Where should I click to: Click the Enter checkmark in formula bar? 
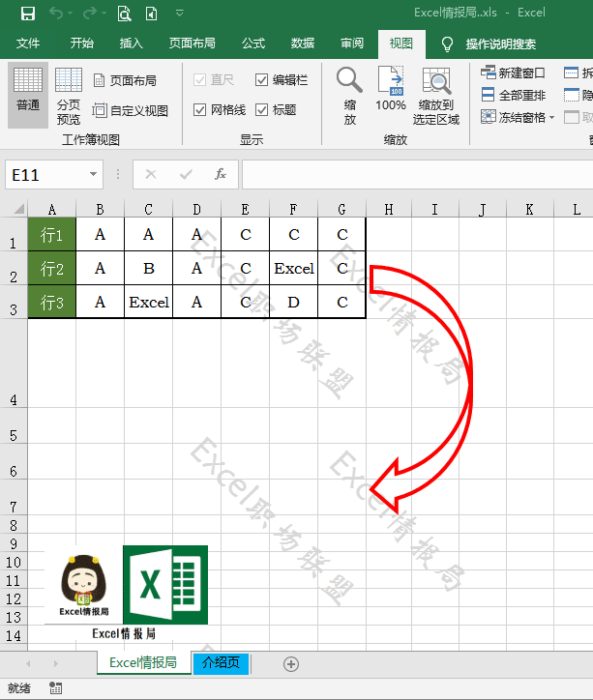[186, 174]
